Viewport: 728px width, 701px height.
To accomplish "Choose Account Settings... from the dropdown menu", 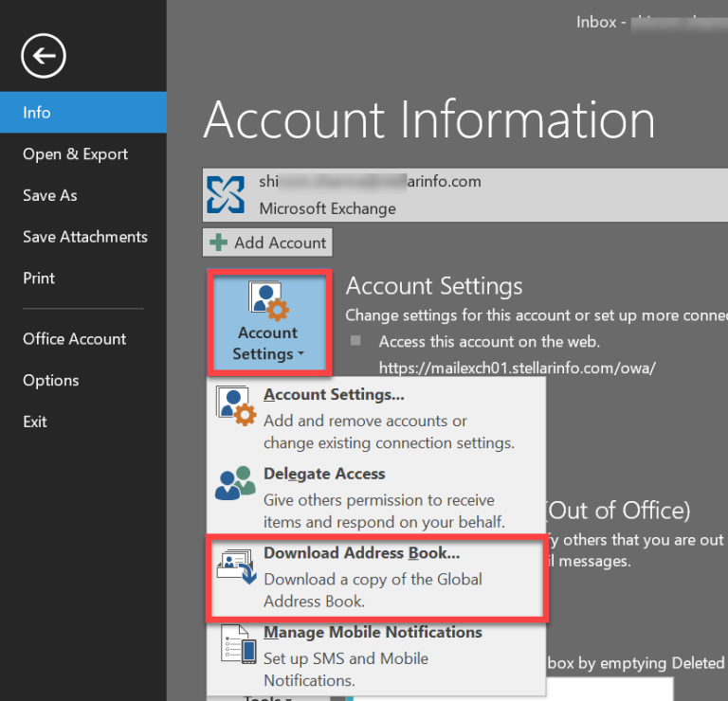I will 376,418.
